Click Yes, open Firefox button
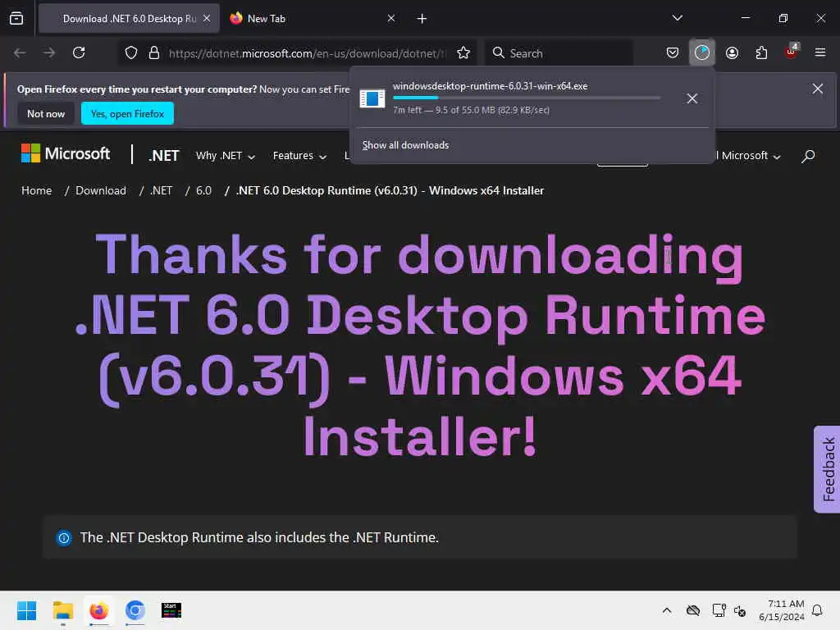 (x=127, y=113)
